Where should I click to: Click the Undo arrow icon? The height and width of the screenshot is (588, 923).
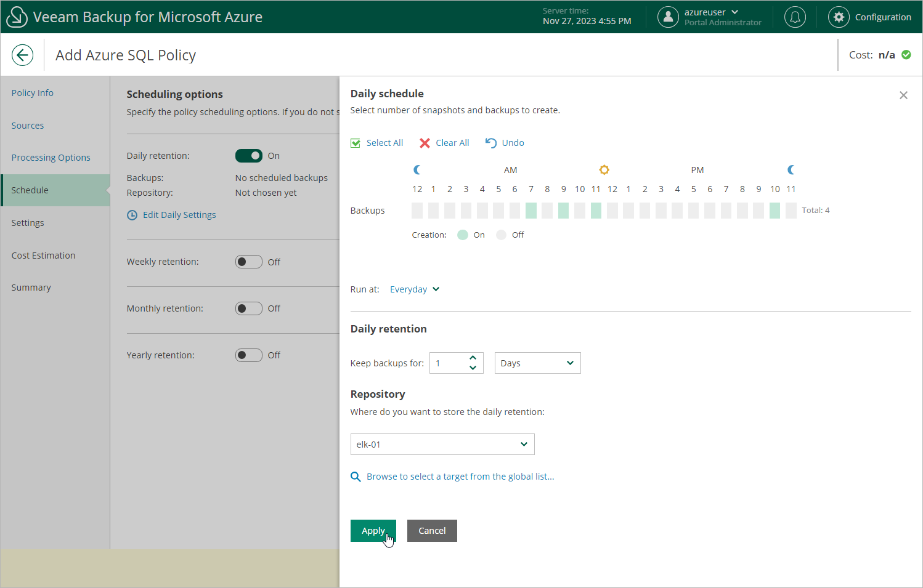point(490,143)
